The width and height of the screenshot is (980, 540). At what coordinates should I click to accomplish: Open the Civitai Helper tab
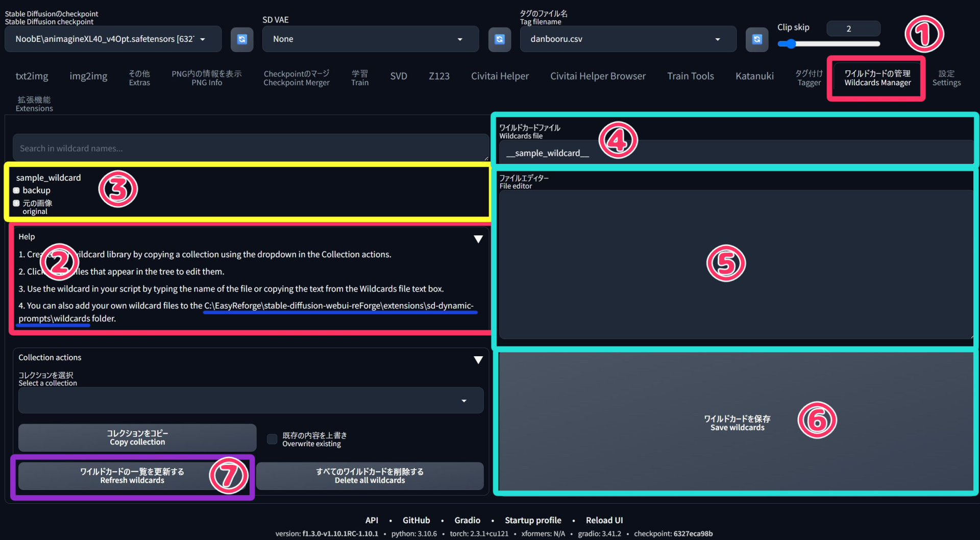point(500,77)
